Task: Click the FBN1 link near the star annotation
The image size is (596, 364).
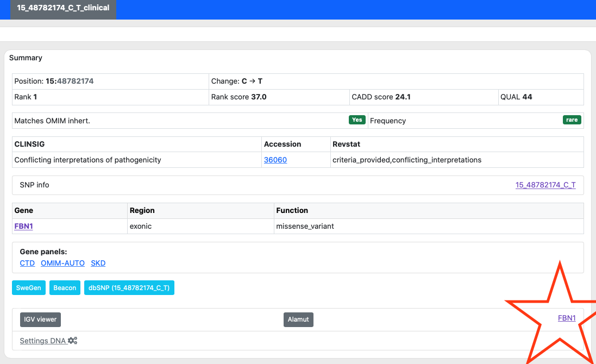Action: tap(567, 318)
